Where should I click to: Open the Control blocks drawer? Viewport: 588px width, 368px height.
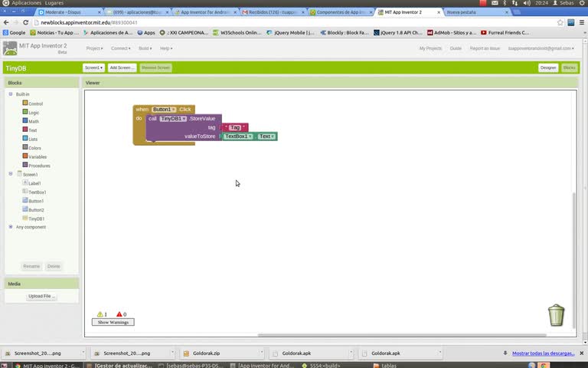point(33,103)
